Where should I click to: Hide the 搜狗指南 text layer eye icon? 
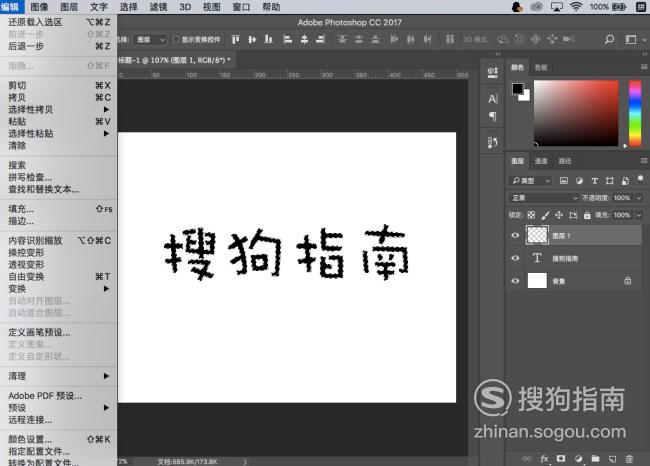515,258
